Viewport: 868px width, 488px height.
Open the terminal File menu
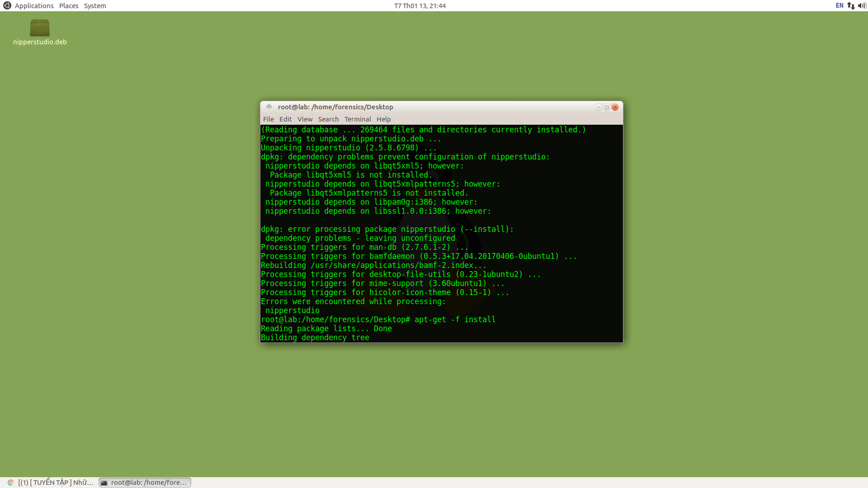coord(268,119)
